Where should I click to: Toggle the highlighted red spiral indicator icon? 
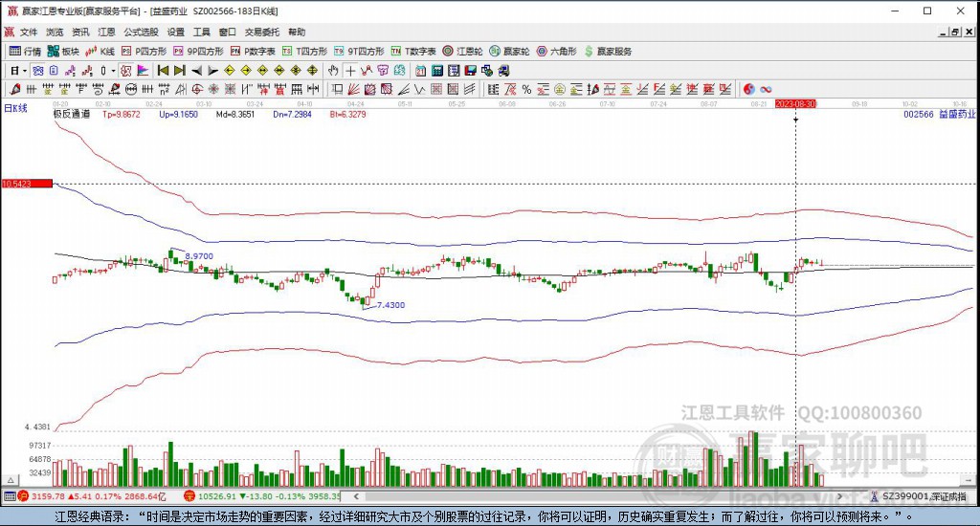point(125,71)
